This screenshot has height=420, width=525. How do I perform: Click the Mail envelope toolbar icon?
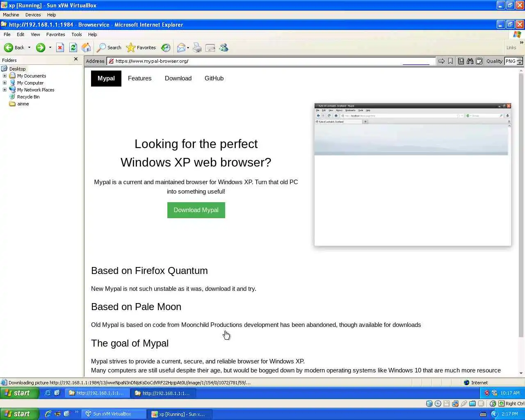[x=181, y=48]
